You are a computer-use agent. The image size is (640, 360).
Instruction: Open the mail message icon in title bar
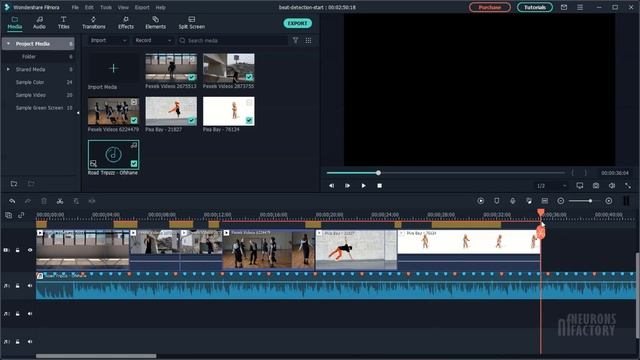[564, 7]
